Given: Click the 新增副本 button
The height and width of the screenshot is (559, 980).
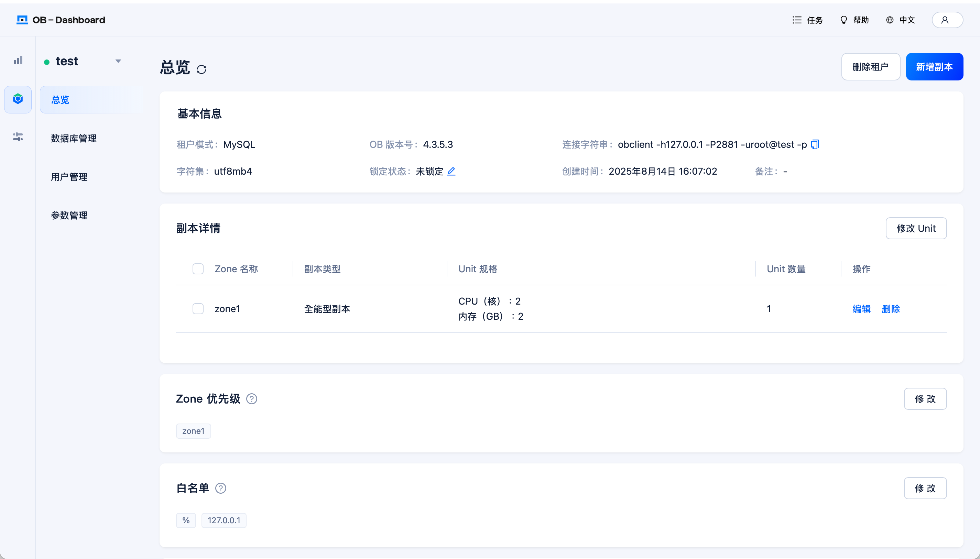Looking at the screenshot, I should [934, 67].
